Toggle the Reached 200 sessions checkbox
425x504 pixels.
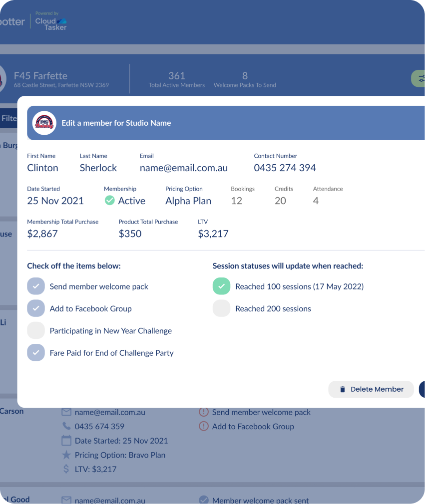coord(221,308)
